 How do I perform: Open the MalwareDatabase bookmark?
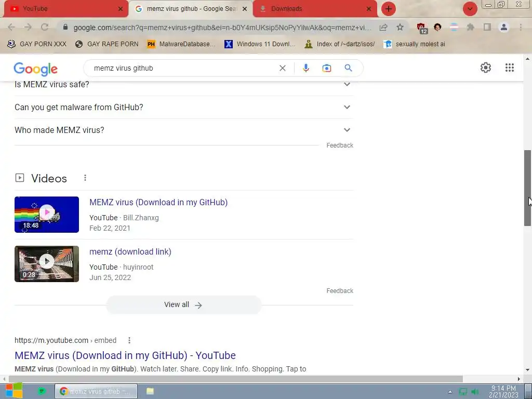pyautogui.click(x=181, y=44)
